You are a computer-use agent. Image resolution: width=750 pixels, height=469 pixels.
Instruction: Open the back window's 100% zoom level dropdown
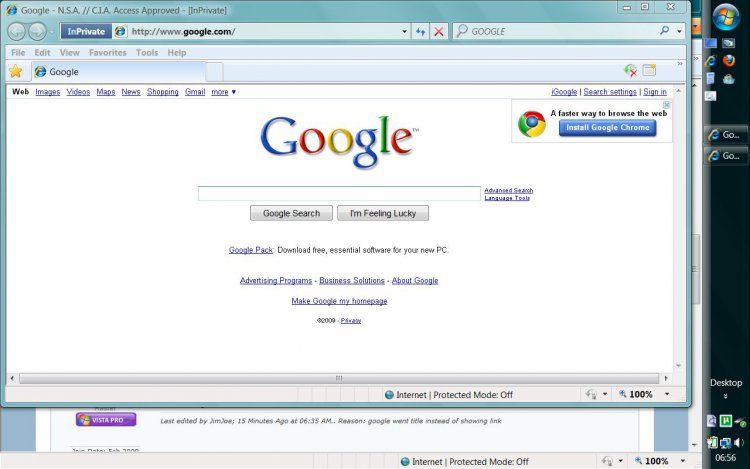683,461
